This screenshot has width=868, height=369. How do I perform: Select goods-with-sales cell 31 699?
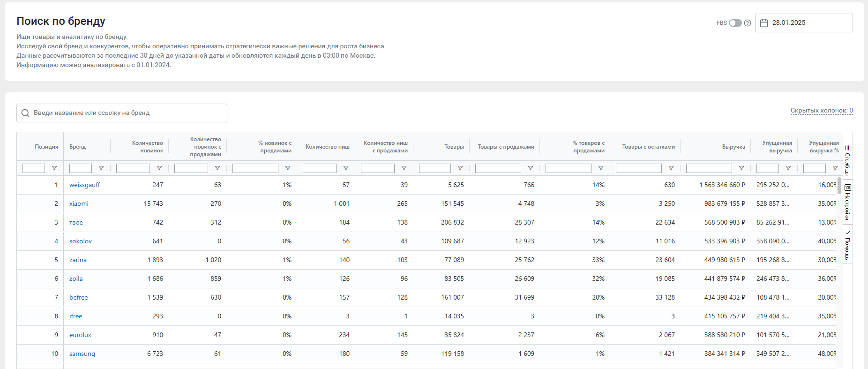click(x=524, y=297)
